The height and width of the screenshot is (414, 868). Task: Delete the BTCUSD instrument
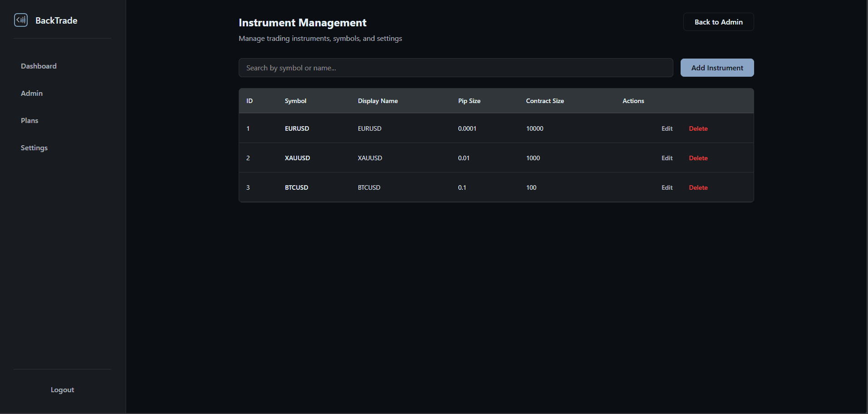[698, 187]
